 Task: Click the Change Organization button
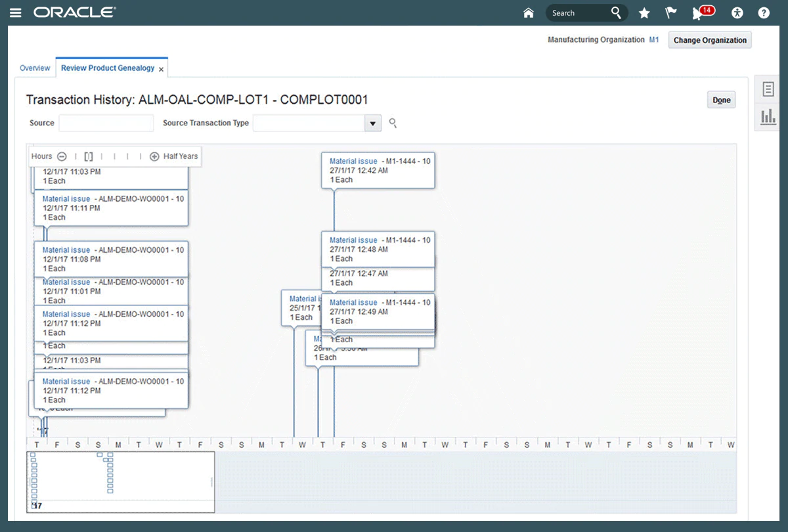710,40
